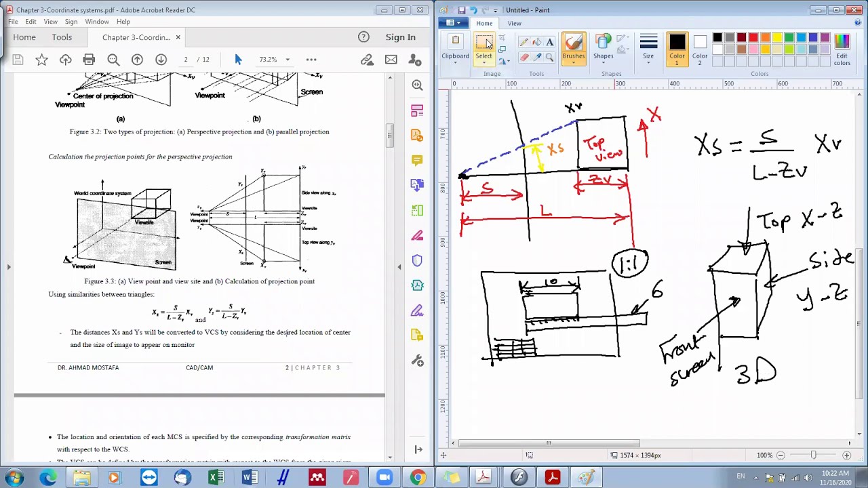Expand the Clipboard dropdown in Paint

[x=455, y=56]
